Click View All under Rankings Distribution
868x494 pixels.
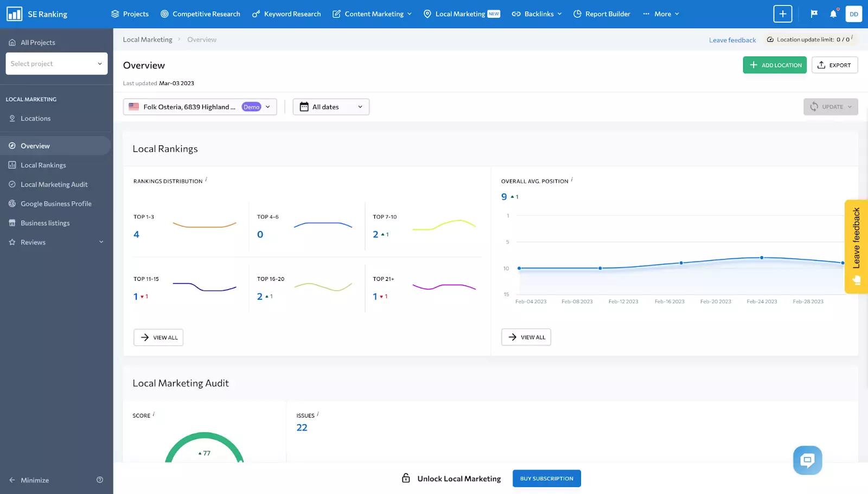pos(158,337)
